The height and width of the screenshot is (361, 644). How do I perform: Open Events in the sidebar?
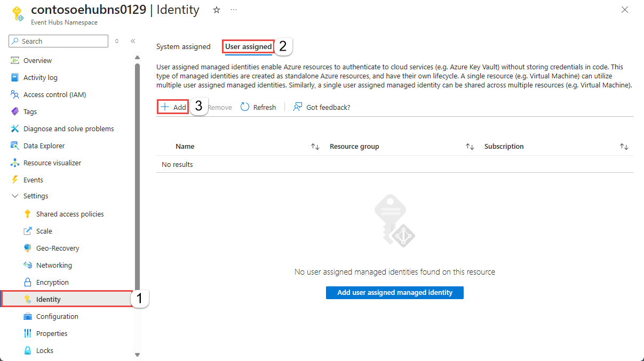33,180
